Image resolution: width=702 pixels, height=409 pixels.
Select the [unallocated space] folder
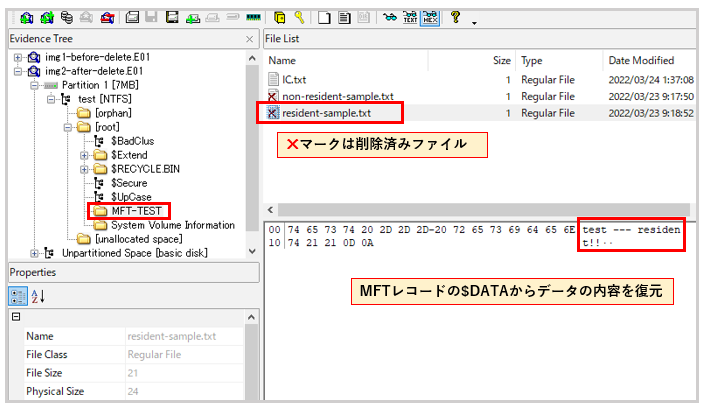139,239
